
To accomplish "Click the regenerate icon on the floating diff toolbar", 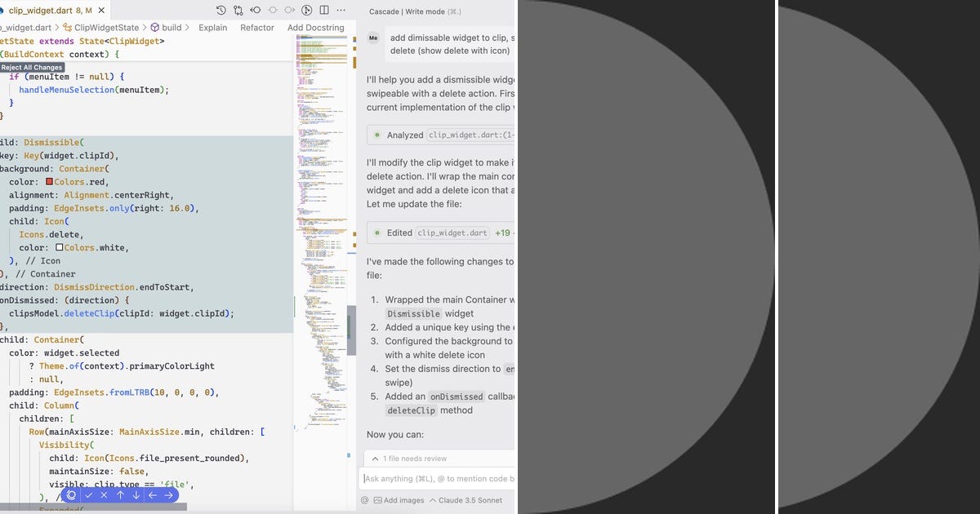I will click(x=72, y=495).
